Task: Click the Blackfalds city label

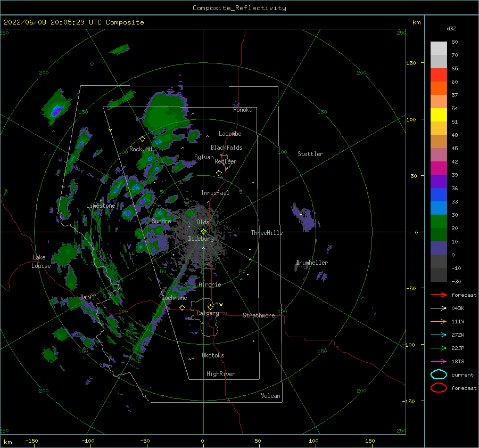Action: pos(226,148)
